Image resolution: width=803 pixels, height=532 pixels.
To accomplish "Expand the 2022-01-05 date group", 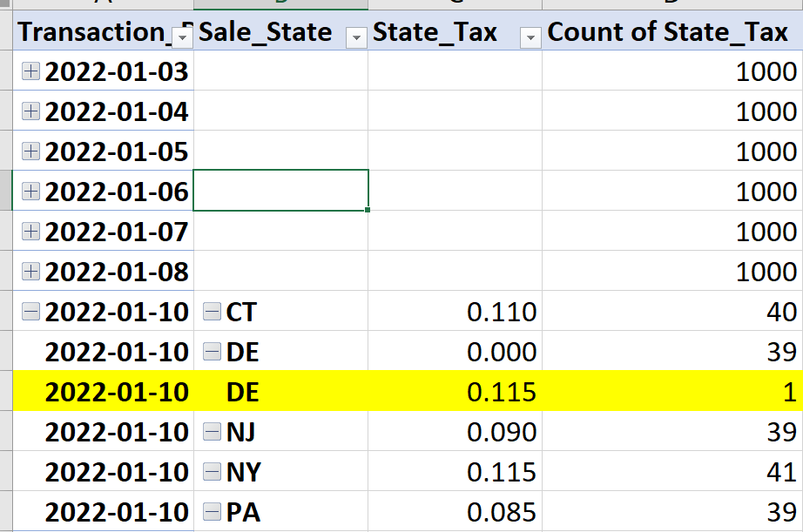I will 30,151.
